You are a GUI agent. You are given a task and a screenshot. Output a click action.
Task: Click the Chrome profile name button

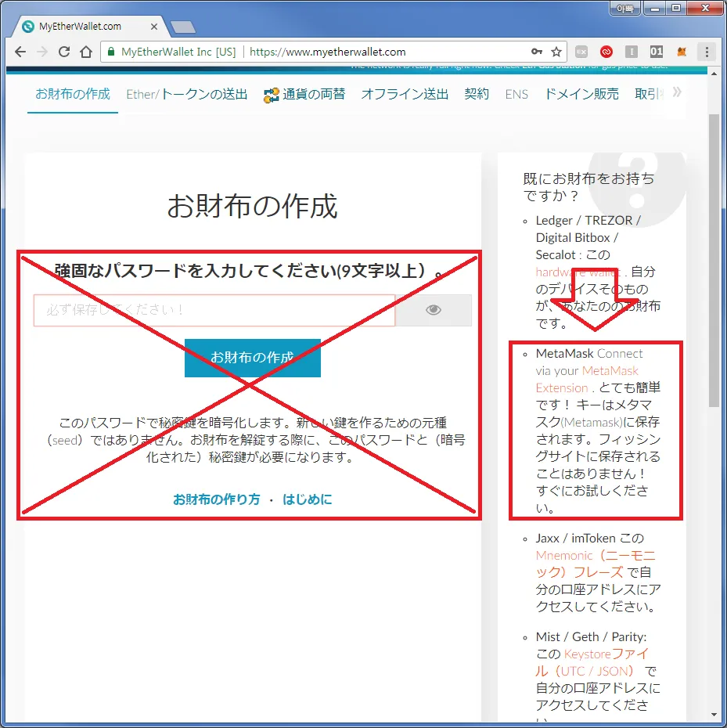click(624, 9)
